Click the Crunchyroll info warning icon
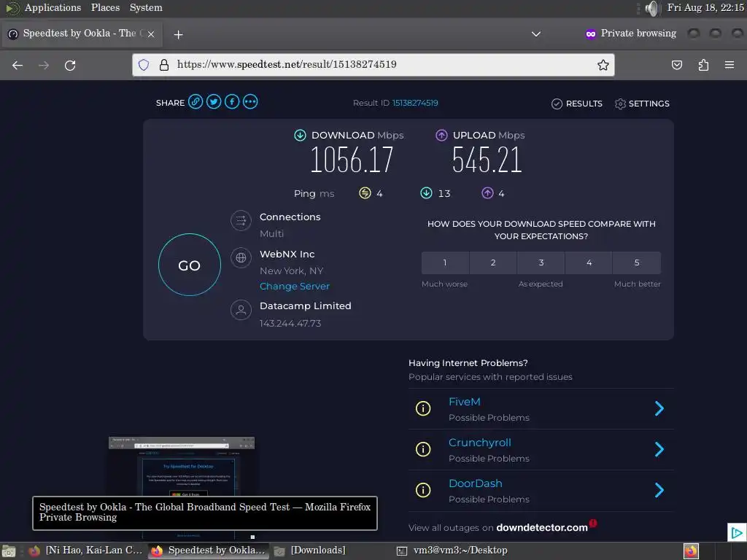Image resolution: width=747 pixels, height=560 pixels. (x=423, y=449)
